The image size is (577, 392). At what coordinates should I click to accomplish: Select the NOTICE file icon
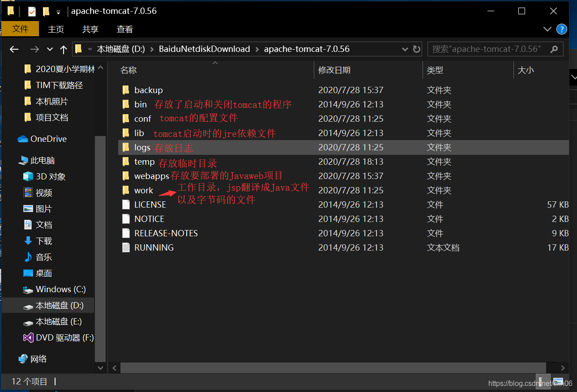pos(126,219)
